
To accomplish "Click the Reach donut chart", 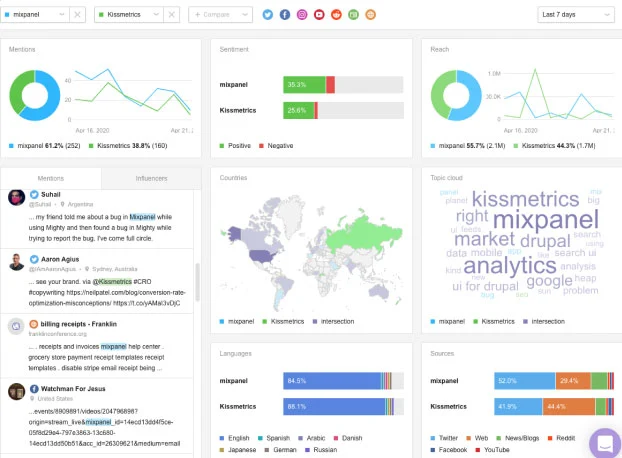I will coord(456,95).
